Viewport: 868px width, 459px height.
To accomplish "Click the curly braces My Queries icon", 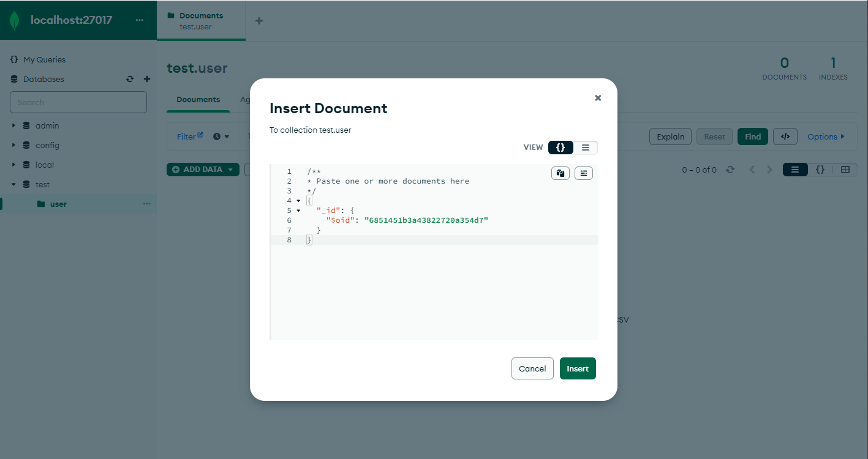I will click(14, 59).
